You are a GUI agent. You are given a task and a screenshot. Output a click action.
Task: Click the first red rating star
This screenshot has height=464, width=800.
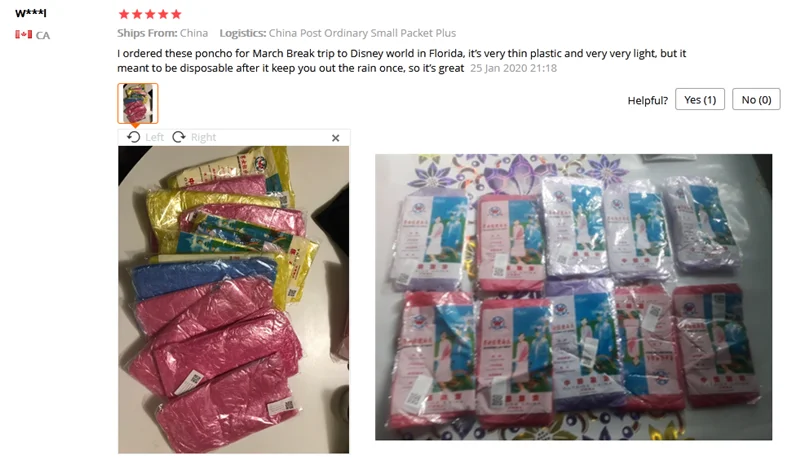[x=124, y=14]
